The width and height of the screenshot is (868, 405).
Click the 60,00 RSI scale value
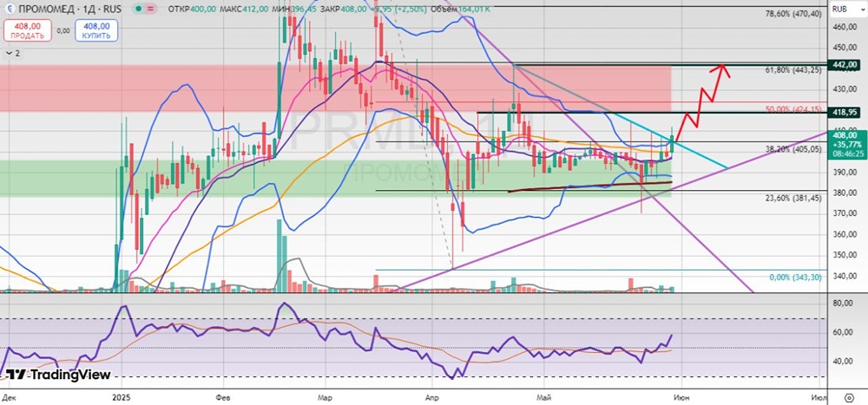pos(844,332)
